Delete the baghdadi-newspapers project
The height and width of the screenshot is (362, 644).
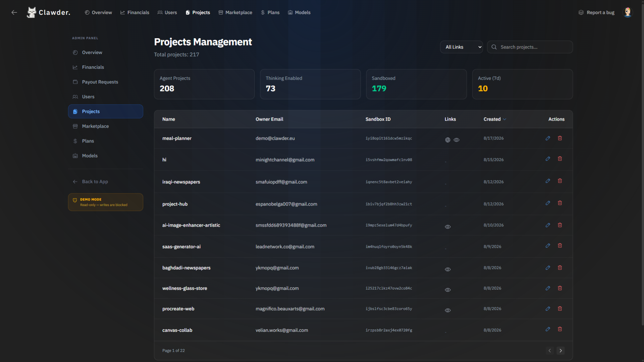pyautogui.click(x=560, y=268)
